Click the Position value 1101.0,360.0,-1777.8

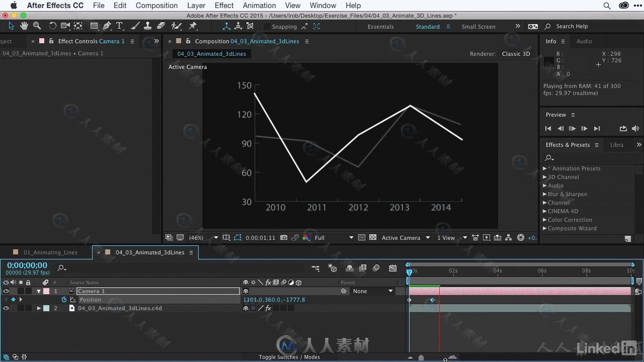coord(274,300)
